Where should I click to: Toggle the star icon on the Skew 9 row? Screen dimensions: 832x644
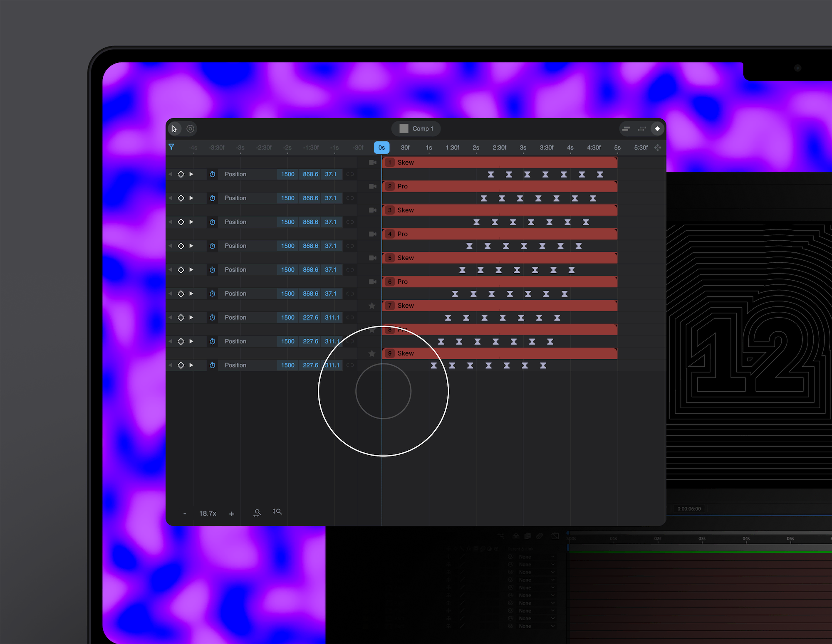pos(372,353)
